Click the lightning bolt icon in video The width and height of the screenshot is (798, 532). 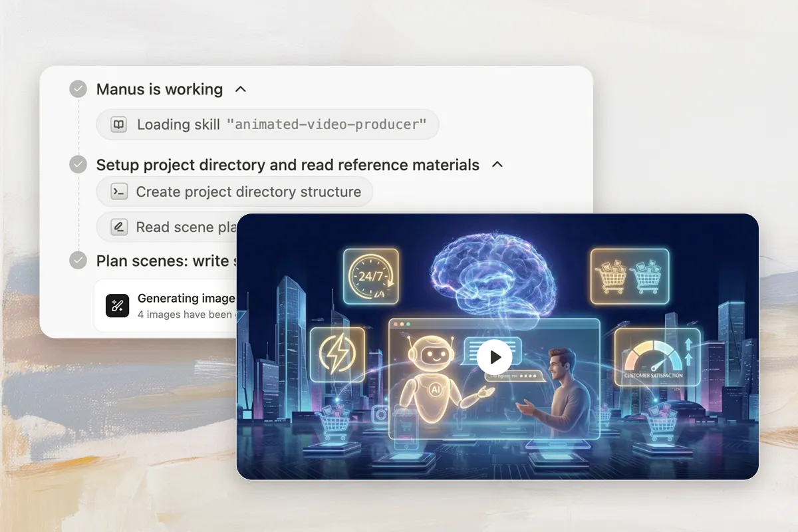tap(336, 354)
